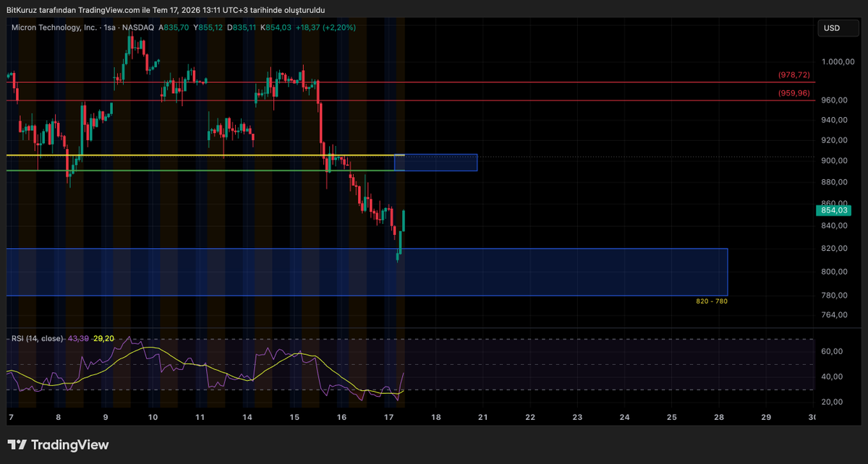Viewport: 868px width, 464px height.
Task: Click the RSI (14, close) indicator label
Action: pyautogui.click(x=37, y=338)
